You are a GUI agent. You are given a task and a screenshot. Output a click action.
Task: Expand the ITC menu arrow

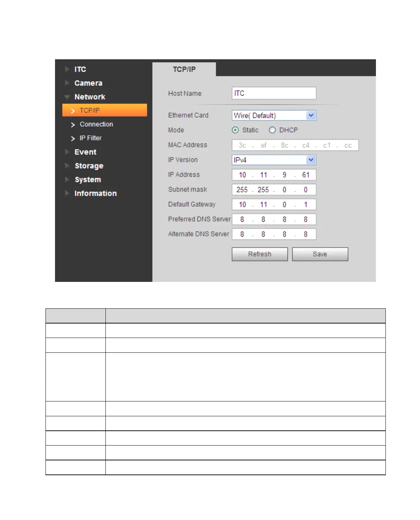(67, 69)
